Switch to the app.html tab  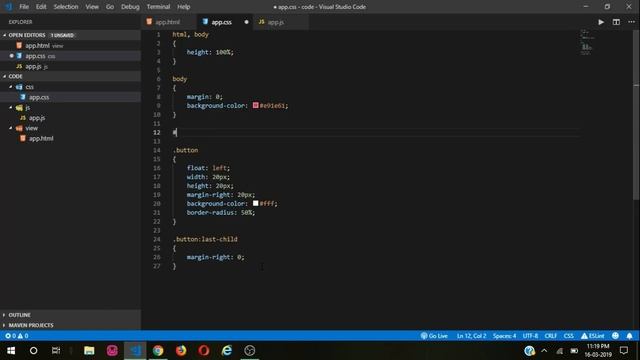(x=168, y=22)
